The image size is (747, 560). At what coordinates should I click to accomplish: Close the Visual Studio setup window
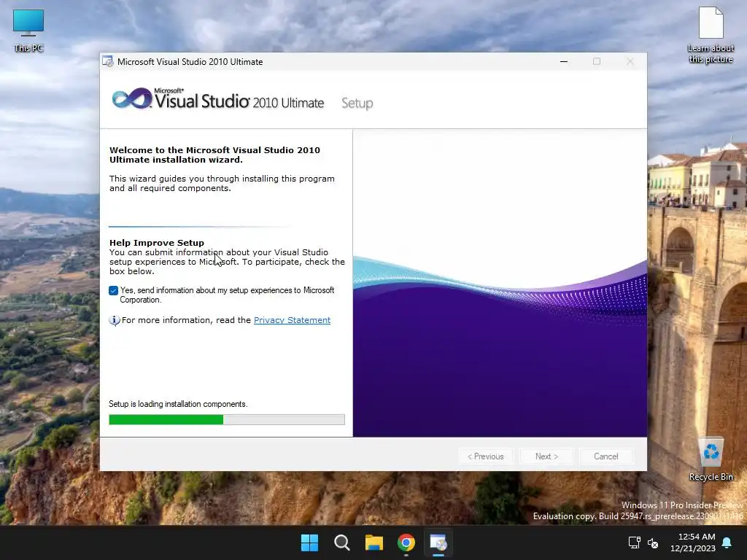click(x=630, y=61)
